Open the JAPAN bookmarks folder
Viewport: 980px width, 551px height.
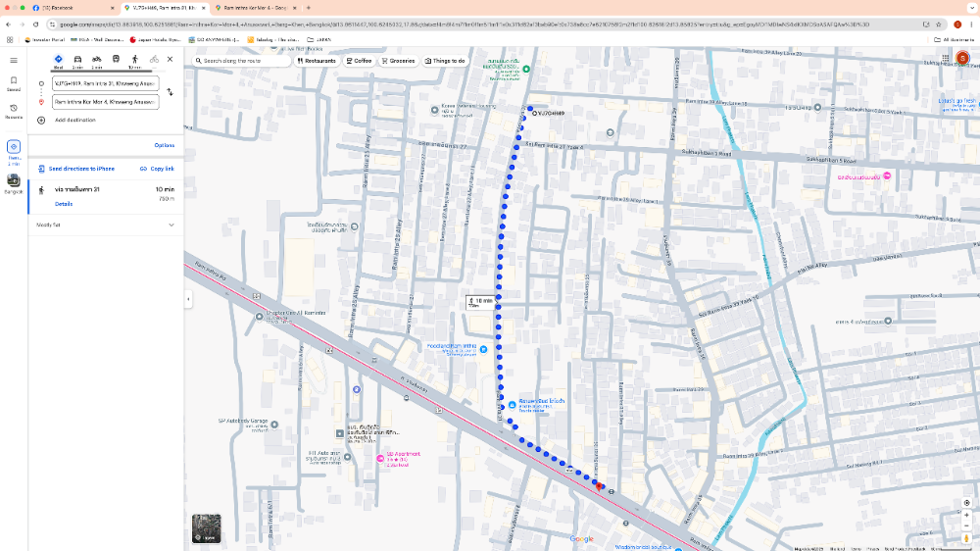click(319, 40)
